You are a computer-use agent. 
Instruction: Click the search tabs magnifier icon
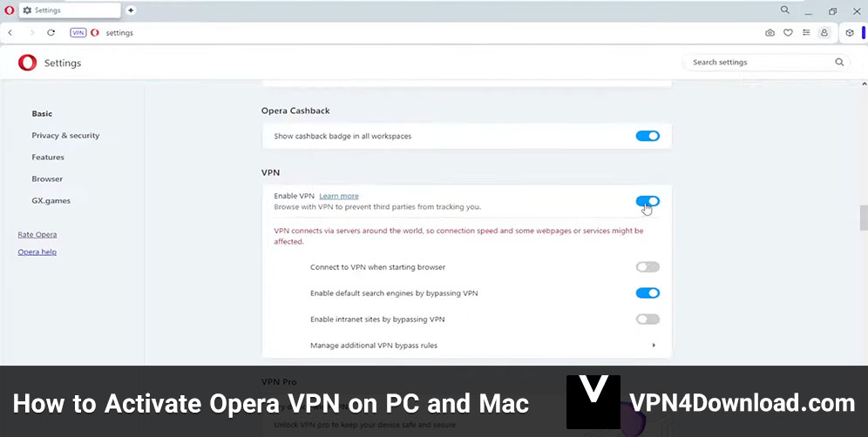coord(785,10)
